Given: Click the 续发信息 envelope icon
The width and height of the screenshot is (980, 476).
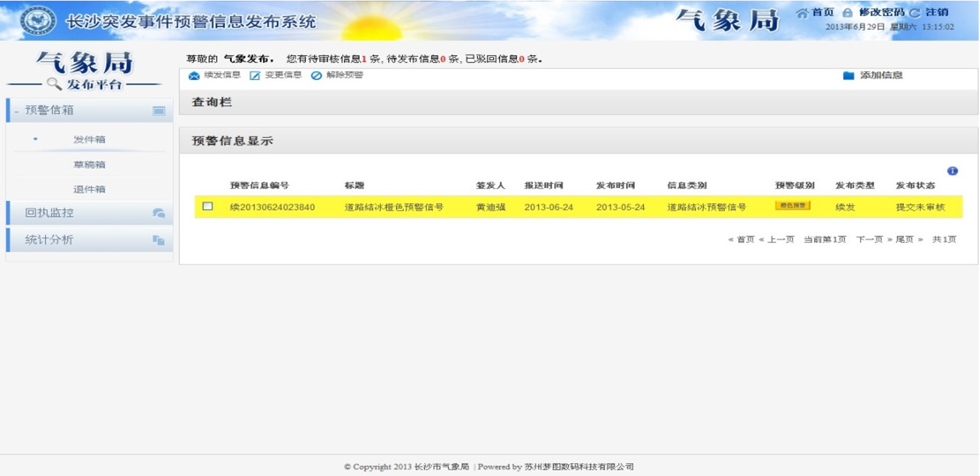Looking at the screenshot, I should [194, 76].
